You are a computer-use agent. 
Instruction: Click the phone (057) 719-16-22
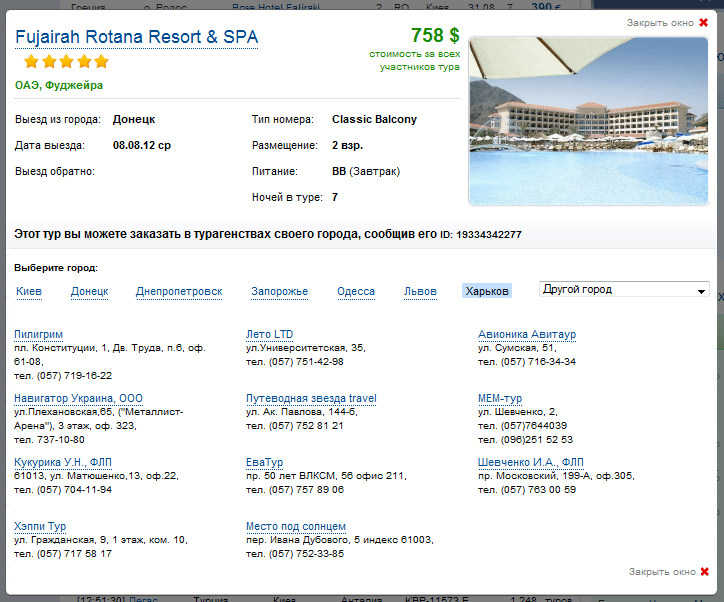(74, 376)
